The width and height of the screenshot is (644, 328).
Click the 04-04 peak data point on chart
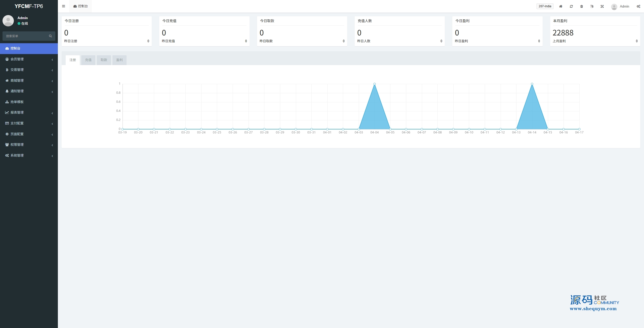pyautogui.click(x=375, y=84)
